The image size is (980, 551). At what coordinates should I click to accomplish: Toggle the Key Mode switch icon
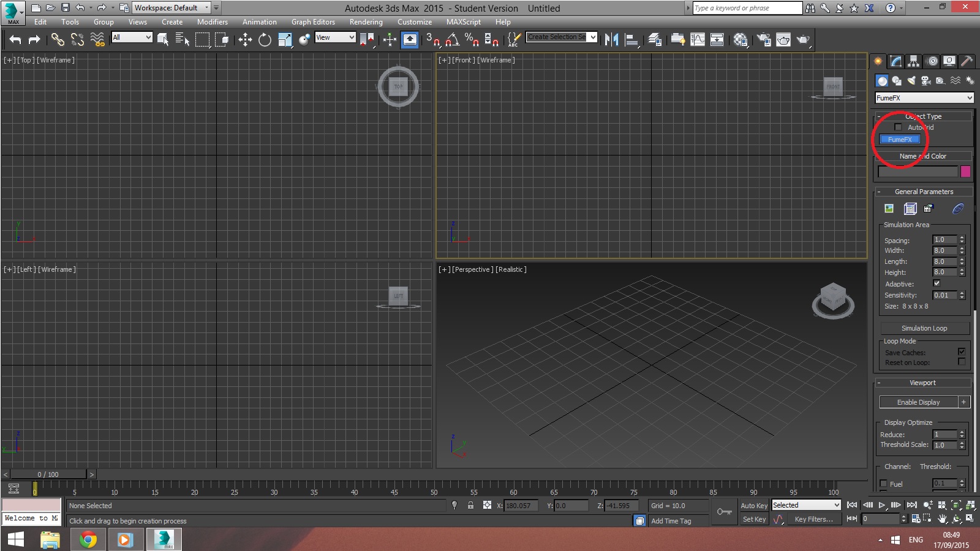(852, 519)
